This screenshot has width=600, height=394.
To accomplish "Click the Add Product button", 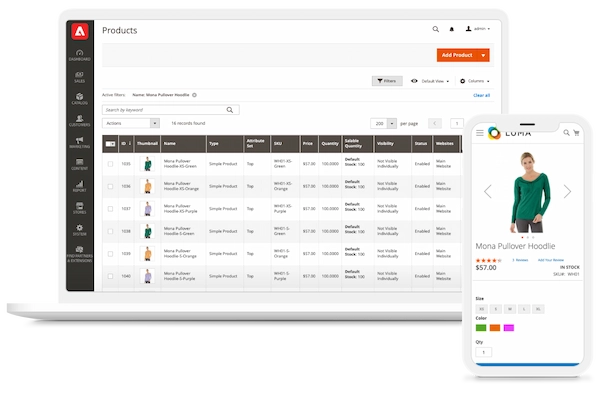I will 457,55.
